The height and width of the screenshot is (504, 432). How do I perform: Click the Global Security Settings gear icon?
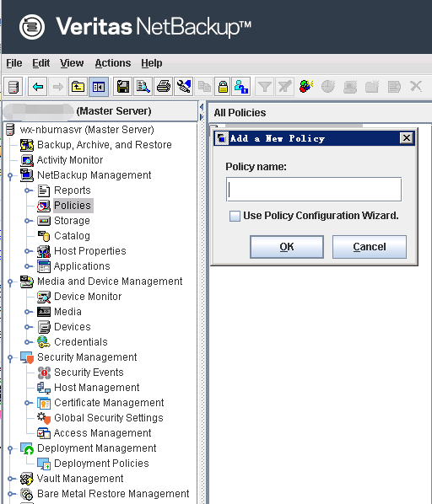44,418
